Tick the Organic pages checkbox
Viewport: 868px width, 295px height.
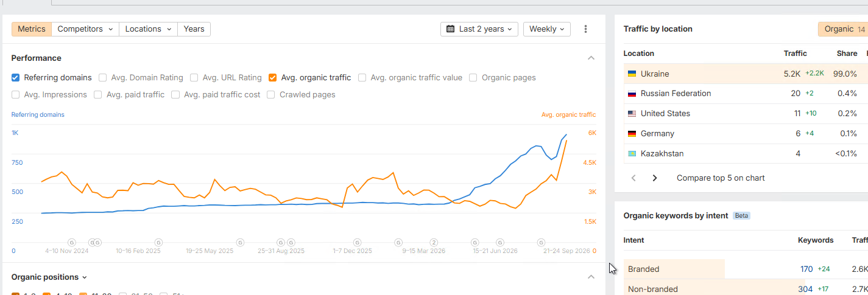click(473, 78)
